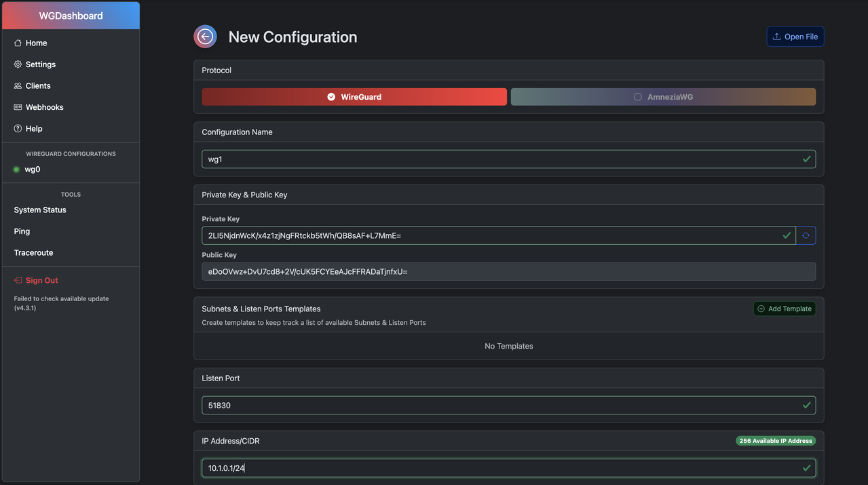Click the Webhooks grid icon

pos(17,106)
